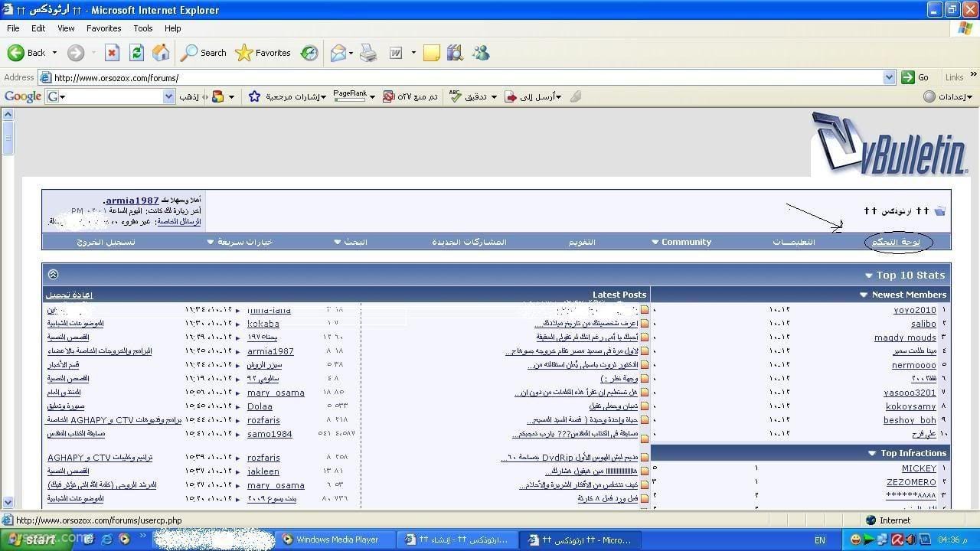The width and height of the screenshot is (980, 551).
Task: Open the Mail icon in toolbar
Action: [338, 53]
